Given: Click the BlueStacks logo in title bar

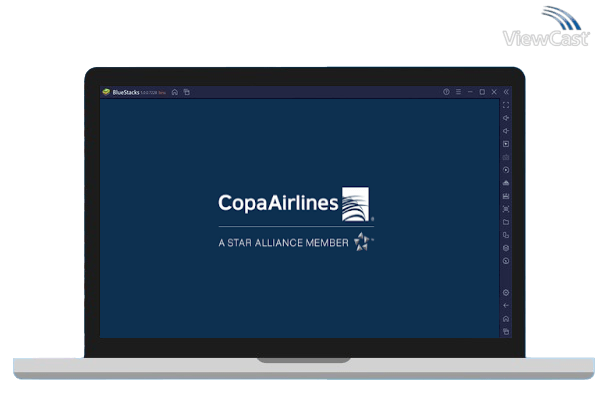Looking at the screenshot, I should (x=106, y=92).
